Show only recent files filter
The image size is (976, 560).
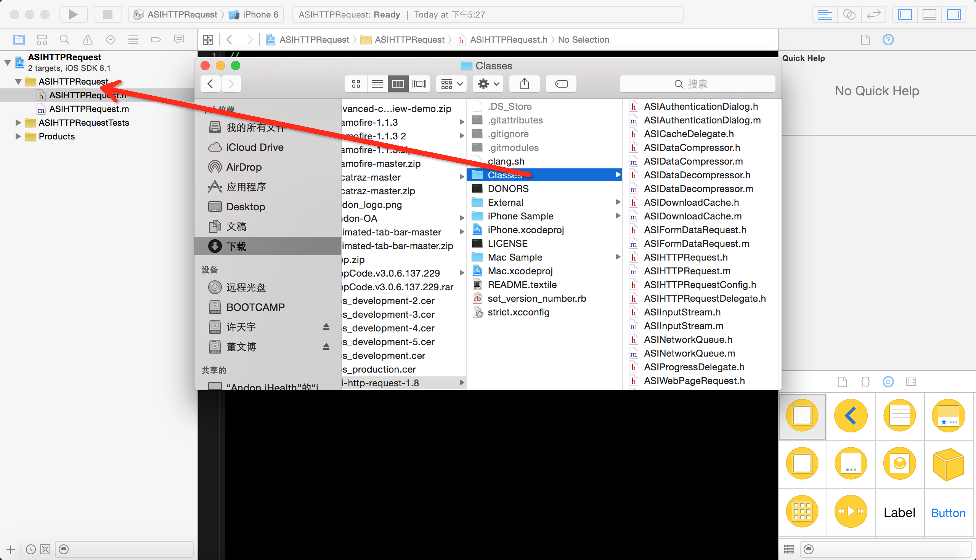[x=30, y=549]
